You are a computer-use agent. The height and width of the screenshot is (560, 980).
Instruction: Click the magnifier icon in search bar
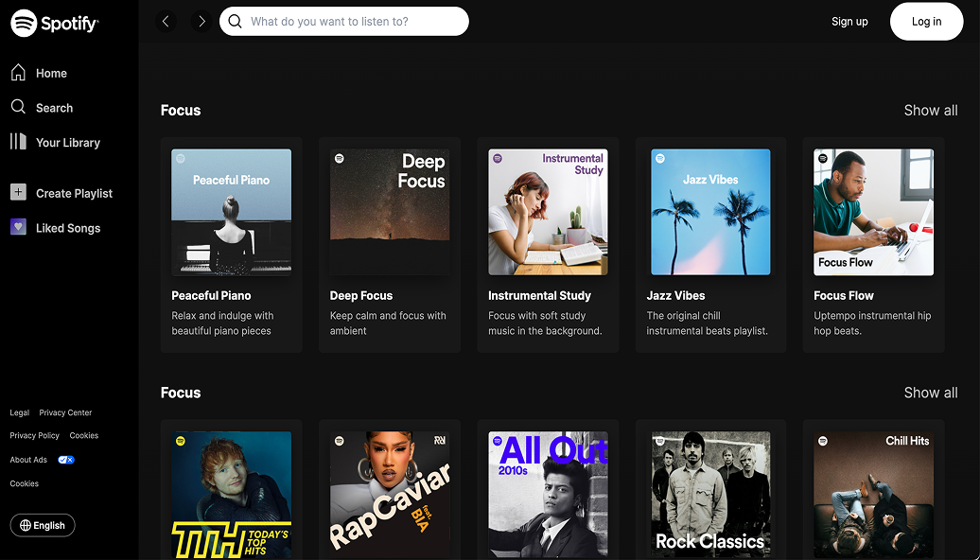(x=235, y=22)
